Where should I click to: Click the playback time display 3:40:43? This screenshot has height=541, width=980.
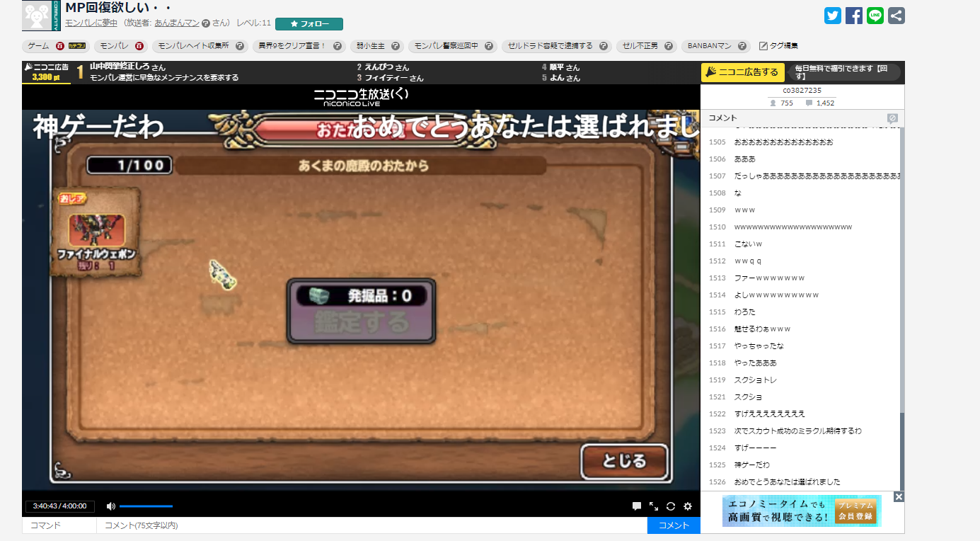(59, 506)
